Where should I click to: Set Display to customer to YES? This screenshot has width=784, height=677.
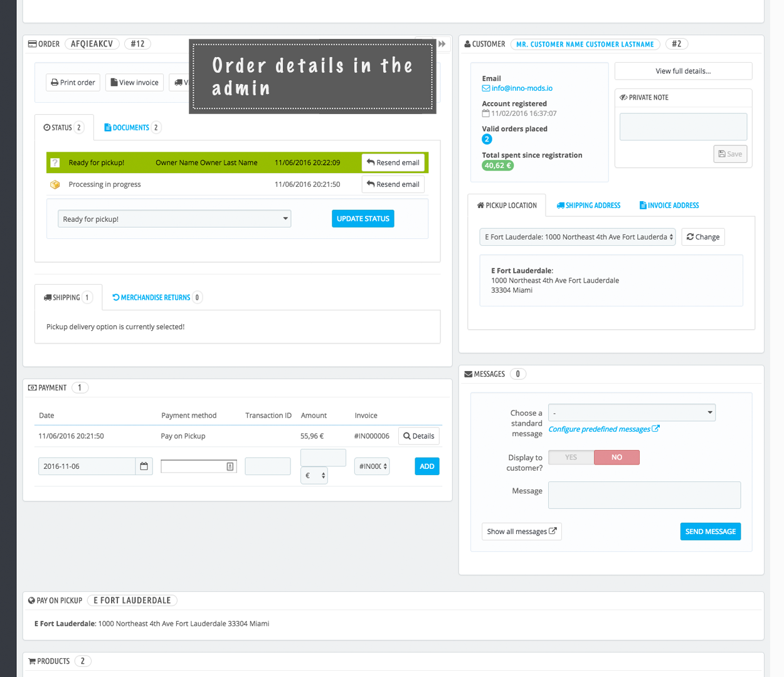click(x=571, y=458)
